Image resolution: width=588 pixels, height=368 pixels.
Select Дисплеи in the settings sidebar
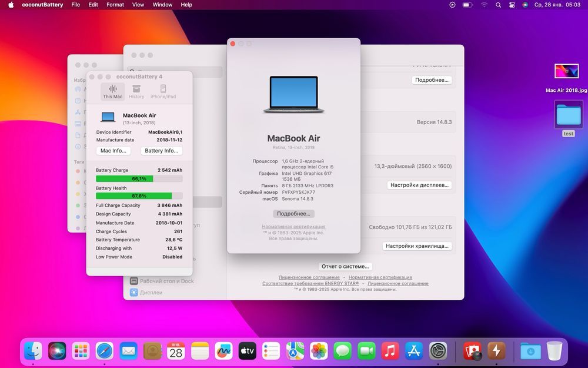click(146, 292)
